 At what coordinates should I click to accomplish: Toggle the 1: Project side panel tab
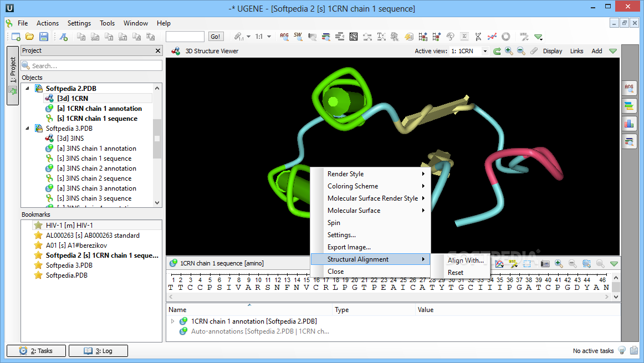click(13, 76)
